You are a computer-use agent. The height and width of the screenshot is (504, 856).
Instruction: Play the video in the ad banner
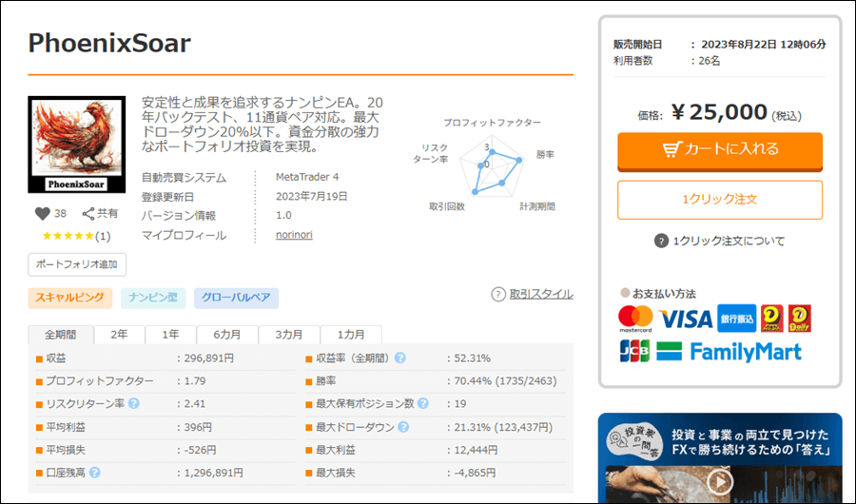click(x=719, y=481)
